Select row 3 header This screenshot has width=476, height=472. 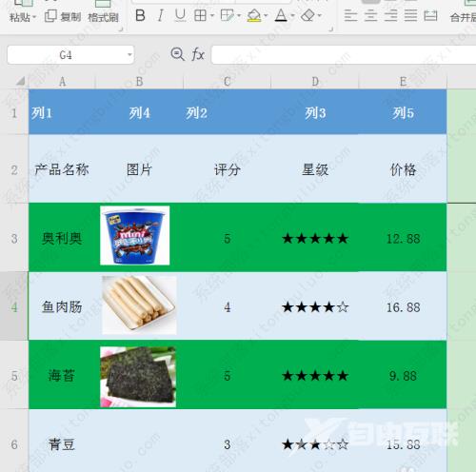point(14,238)
